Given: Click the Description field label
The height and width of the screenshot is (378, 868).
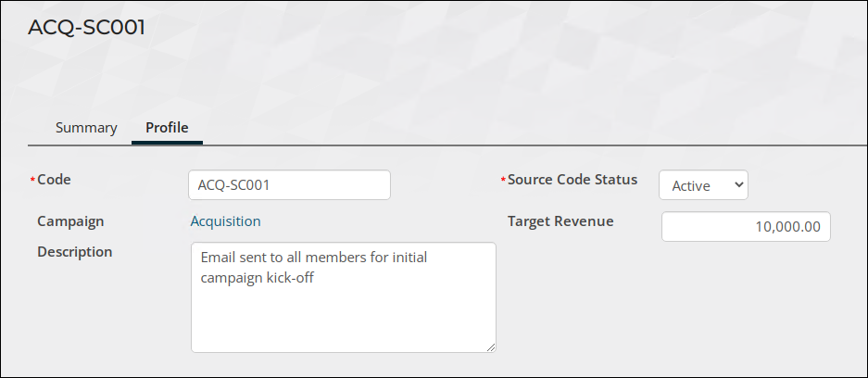Looking at the screenshot, I should (x=75, y=252).
